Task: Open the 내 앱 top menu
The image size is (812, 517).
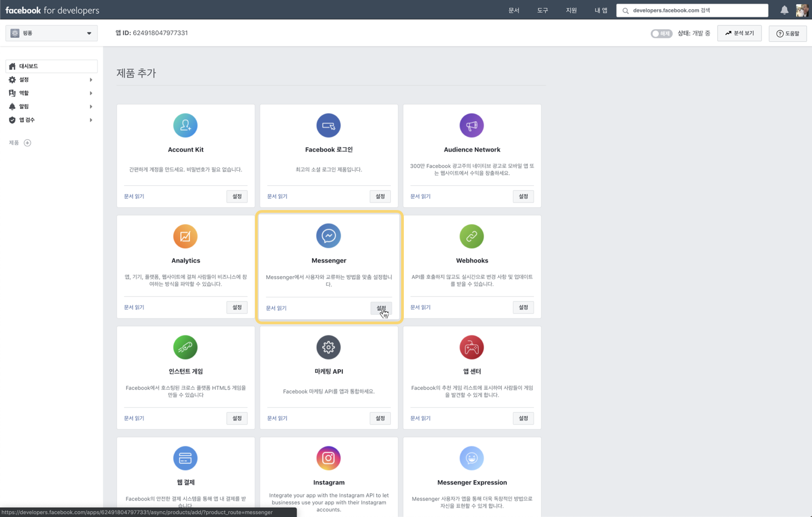Action: coord(601,10)
